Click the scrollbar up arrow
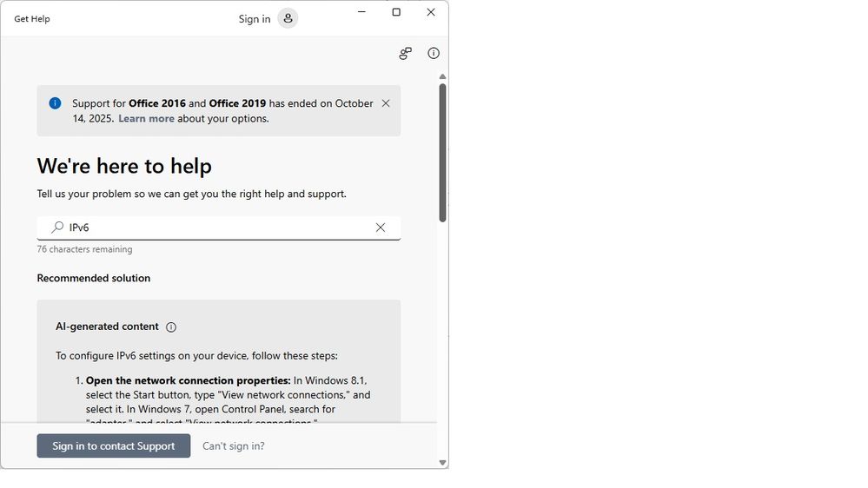868x488 pixels. click(442, 76)
